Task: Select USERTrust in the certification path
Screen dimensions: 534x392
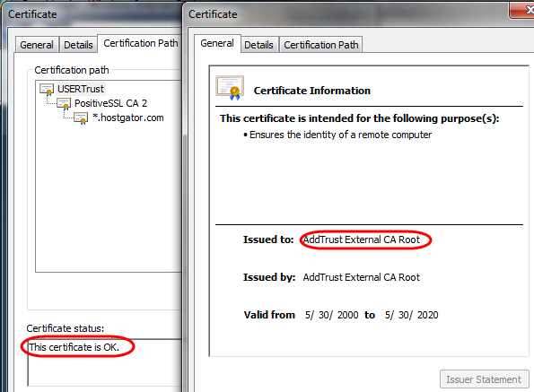Action: [x=81, y=89]
